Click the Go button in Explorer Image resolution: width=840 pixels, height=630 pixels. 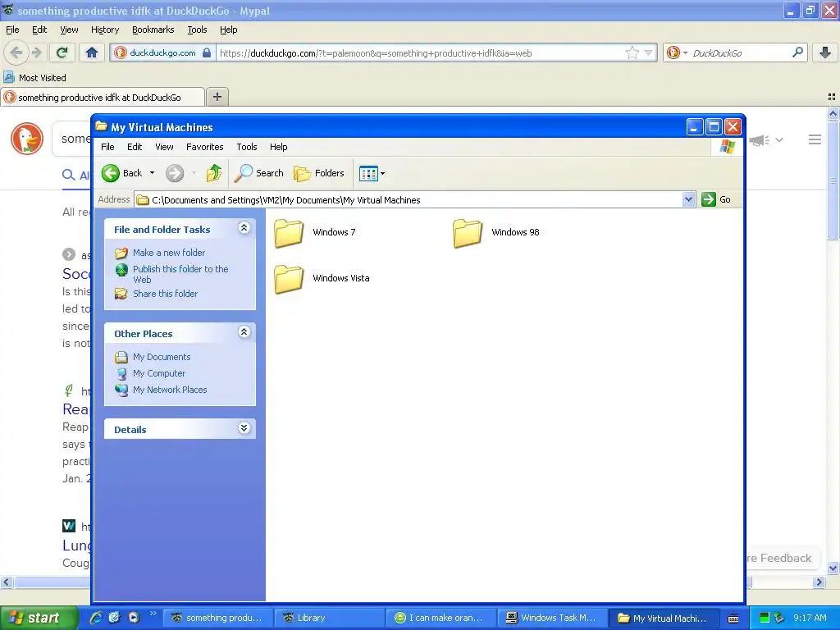coord(716,200)
